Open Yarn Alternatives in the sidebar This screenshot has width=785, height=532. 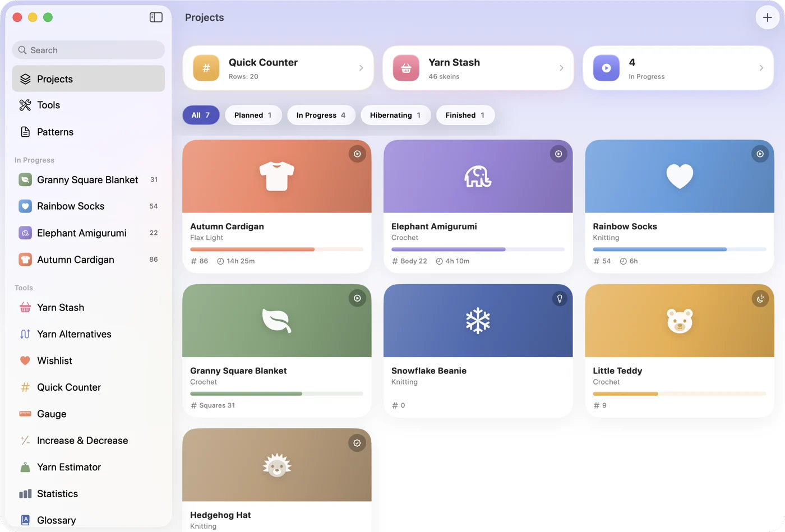tap(89, 334)
